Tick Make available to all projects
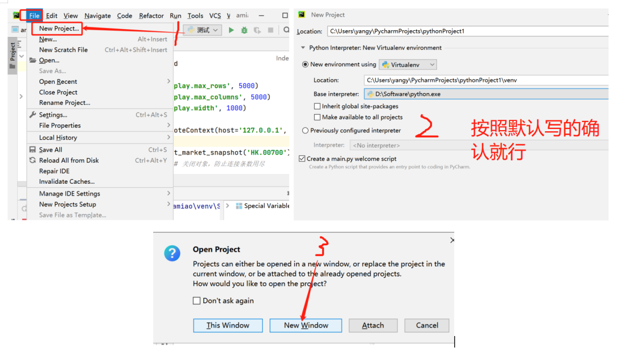Image resolution: width=617 pixels, height=364 pixels. point(317,117)
